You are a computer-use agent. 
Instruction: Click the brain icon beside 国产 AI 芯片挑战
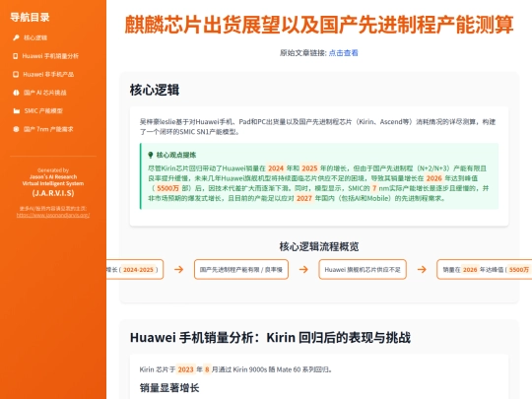coord(16,93)
